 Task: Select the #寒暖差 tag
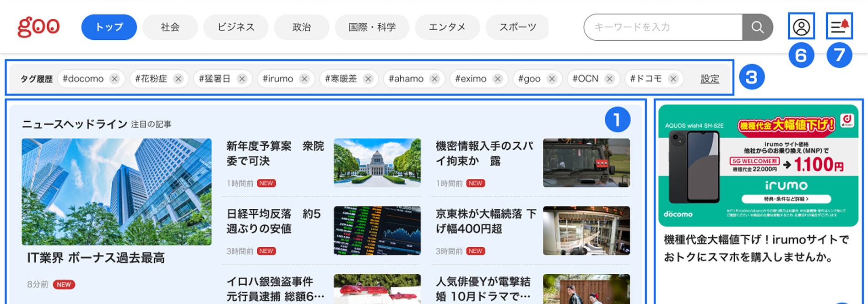(341, 79)
